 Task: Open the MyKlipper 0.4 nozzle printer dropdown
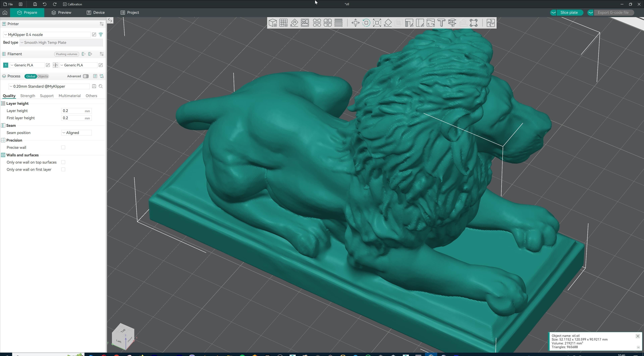pos(47,35)
